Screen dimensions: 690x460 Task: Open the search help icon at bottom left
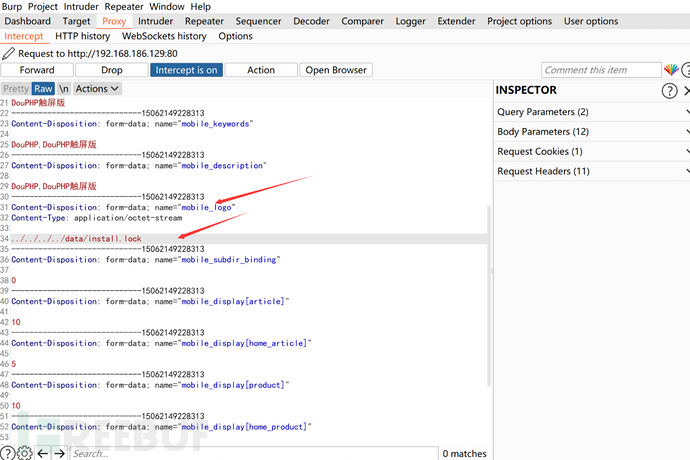(x=8, y=453)
